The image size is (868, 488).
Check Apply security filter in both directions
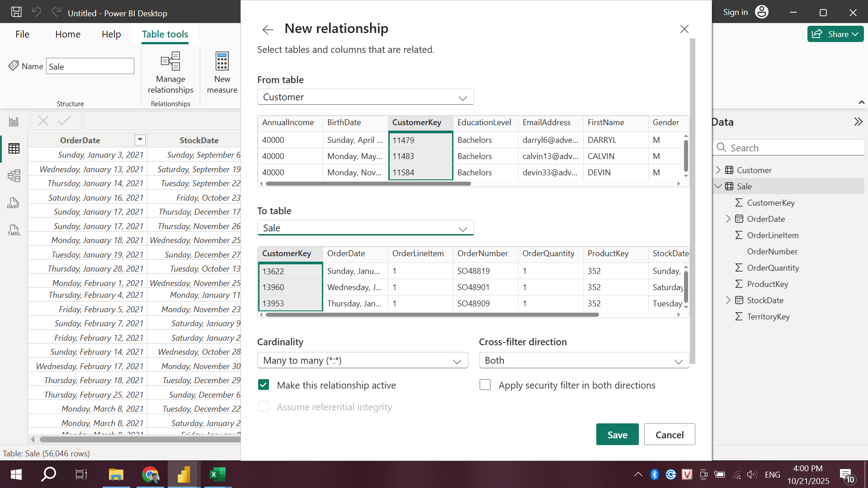[485, 385]
